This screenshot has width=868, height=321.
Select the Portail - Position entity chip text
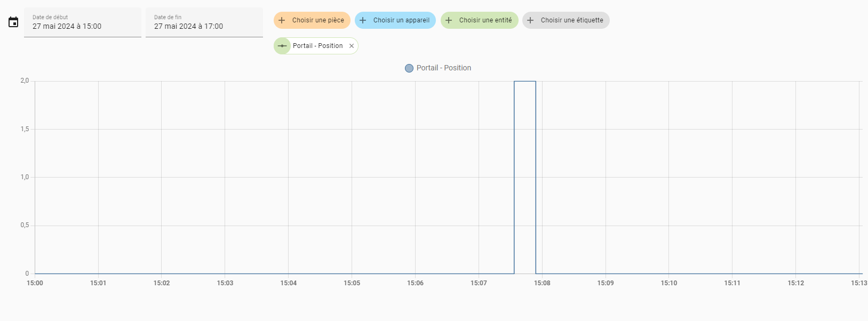[318, 46]
